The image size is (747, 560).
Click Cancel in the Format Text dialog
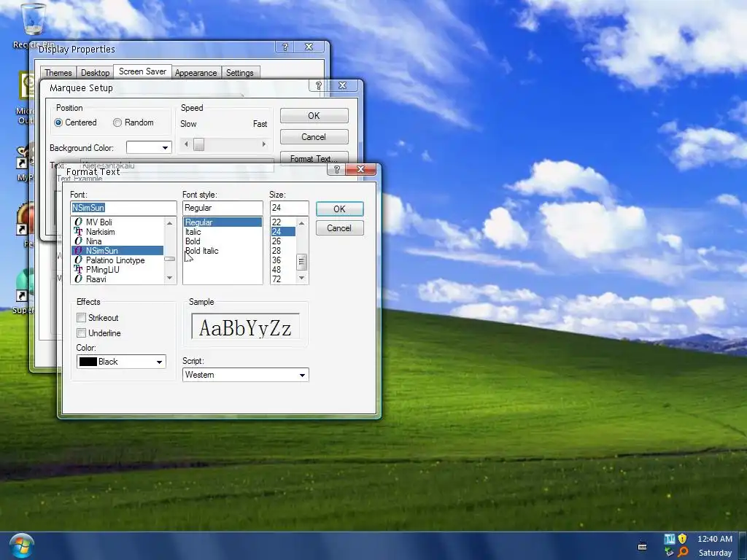click(x=340, y=228)
